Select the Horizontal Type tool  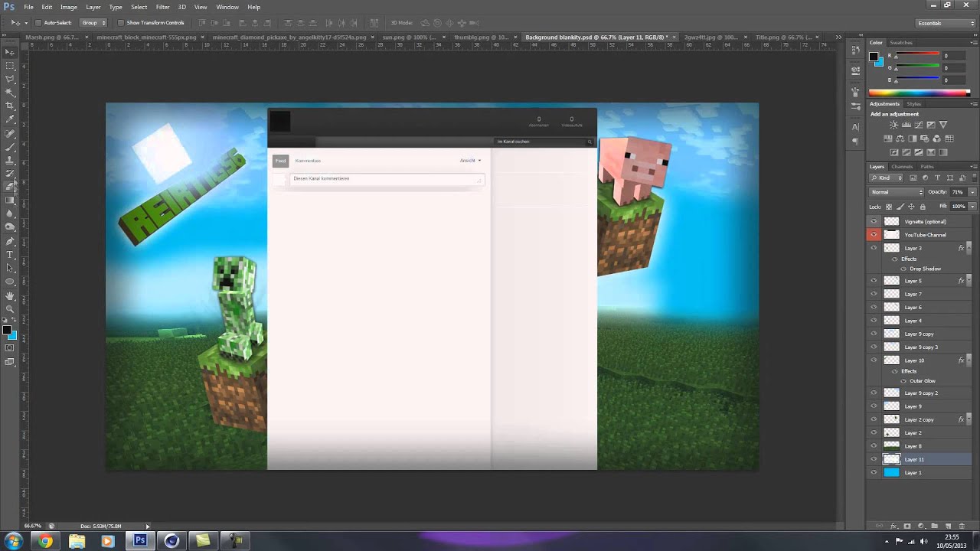pos(10,254)
